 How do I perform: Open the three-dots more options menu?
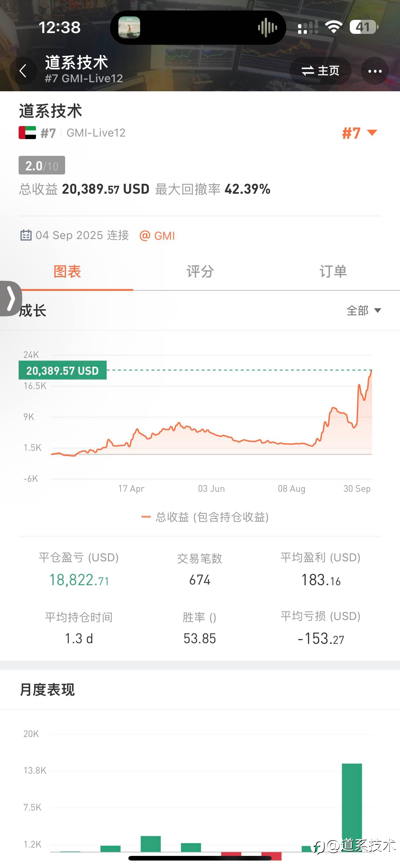pyautogui.click(x=374, y=71)
